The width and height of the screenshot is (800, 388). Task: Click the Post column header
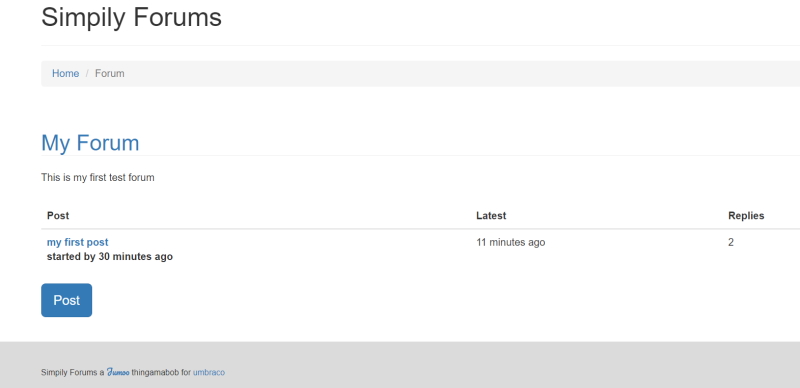tap(58, 215)
